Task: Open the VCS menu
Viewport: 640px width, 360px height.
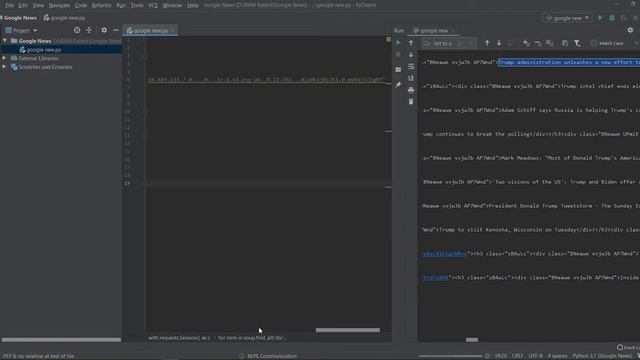Action: 153,5
